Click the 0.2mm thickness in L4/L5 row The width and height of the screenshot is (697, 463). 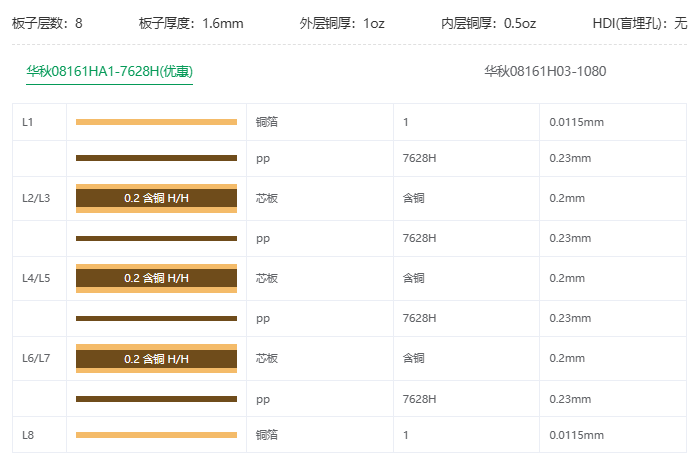[567, 278]
